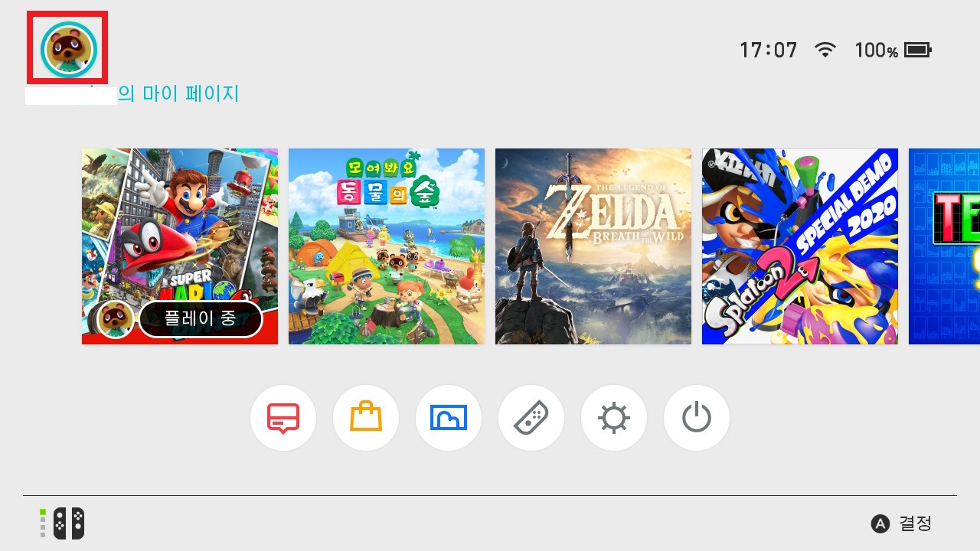The width and height of the screenshot is (980, 551).
Task: Select the partially visible Tetris 99 tile
Action: [x=944, y=246]
